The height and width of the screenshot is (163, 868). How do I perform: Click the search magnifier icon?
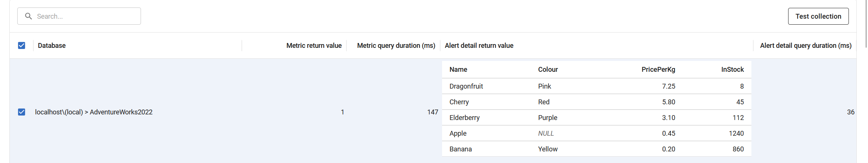[28, 16]
